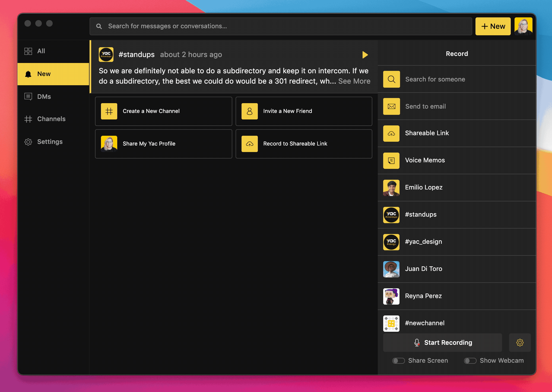This screenshot has height=392, width=552.
Task: Select Emilio Lopez's avatar
Action: (391, 188)
